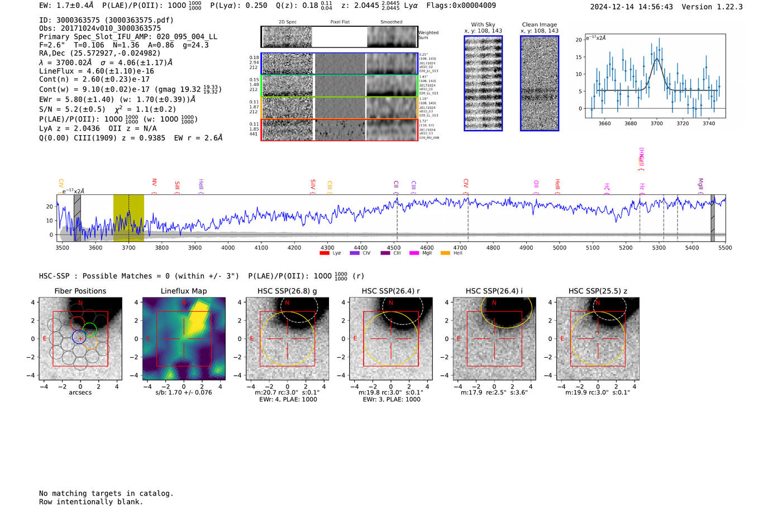Open the red-framed Pixel Flat cutout
Screen dimensions: 782x532
point(340,130)
